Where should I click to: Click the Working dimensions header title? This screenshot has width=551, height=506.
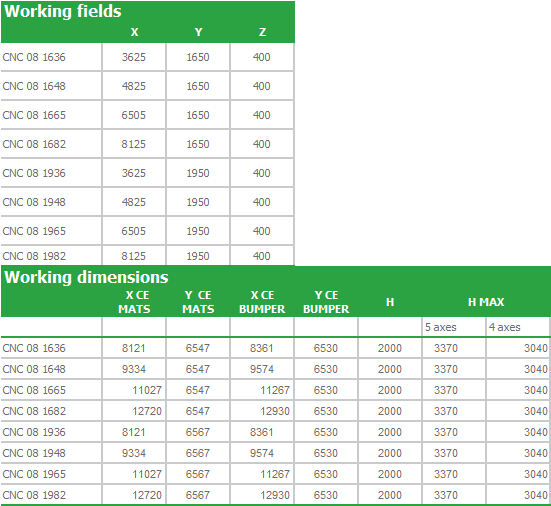[86, 277]
